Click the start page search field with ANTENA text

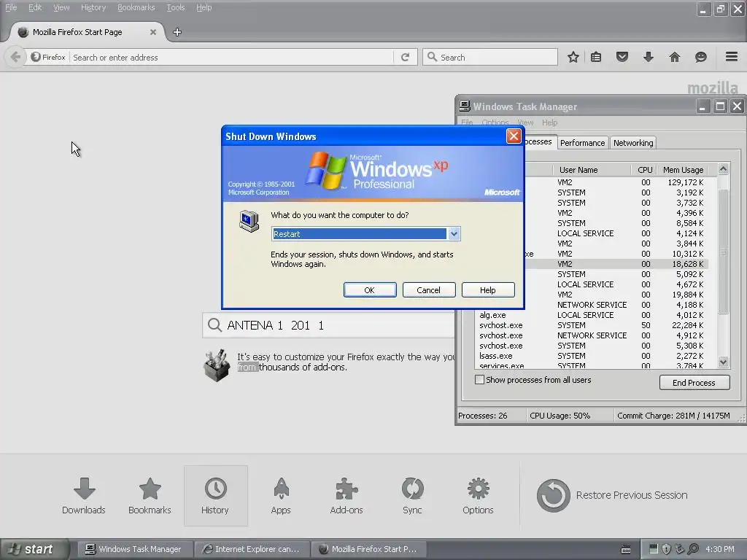click(x=329, y=325)
